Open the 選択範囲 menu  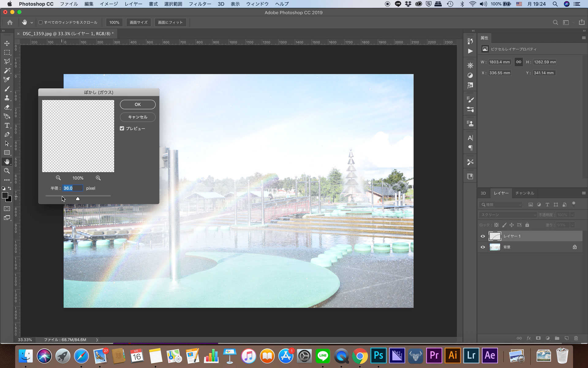173,4
